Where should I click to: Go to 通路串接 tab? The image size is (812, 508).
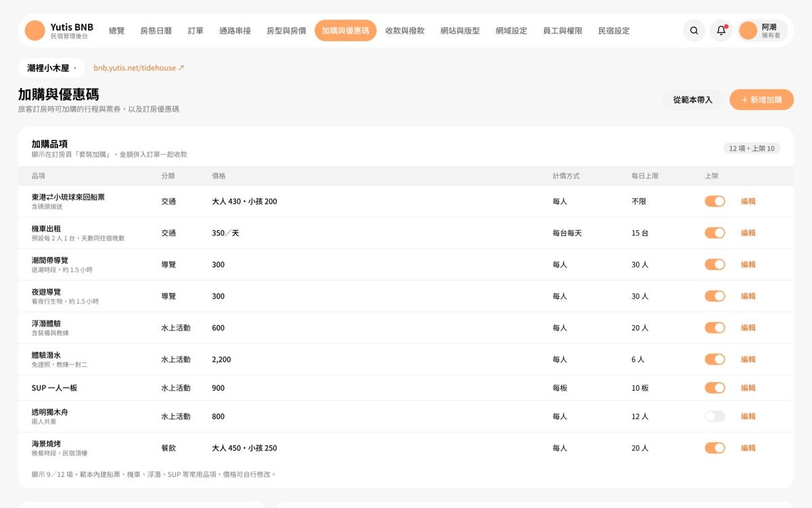tap(235, 30)
